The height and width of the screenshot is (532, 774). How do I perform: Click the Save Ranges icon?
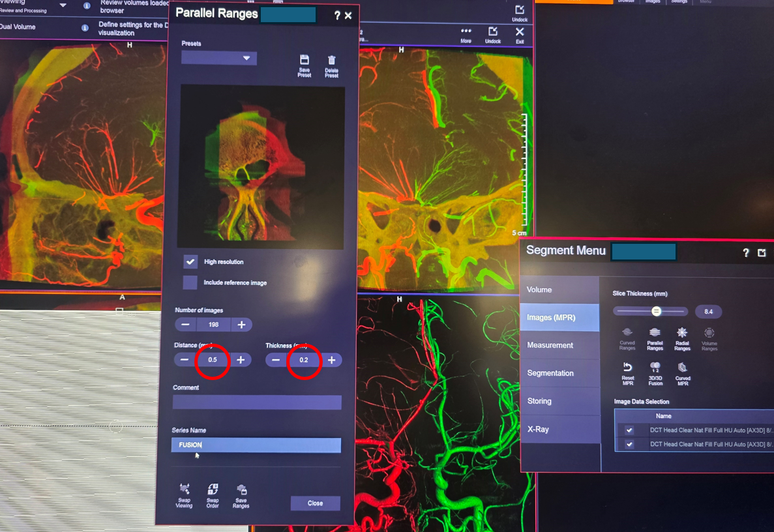coord(241,490)
